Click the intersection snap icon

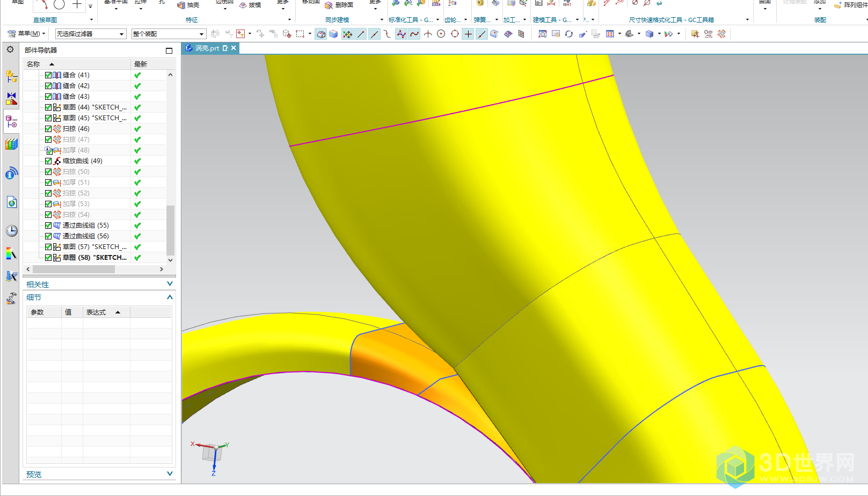pyautogui.click(x=428, y=34)
